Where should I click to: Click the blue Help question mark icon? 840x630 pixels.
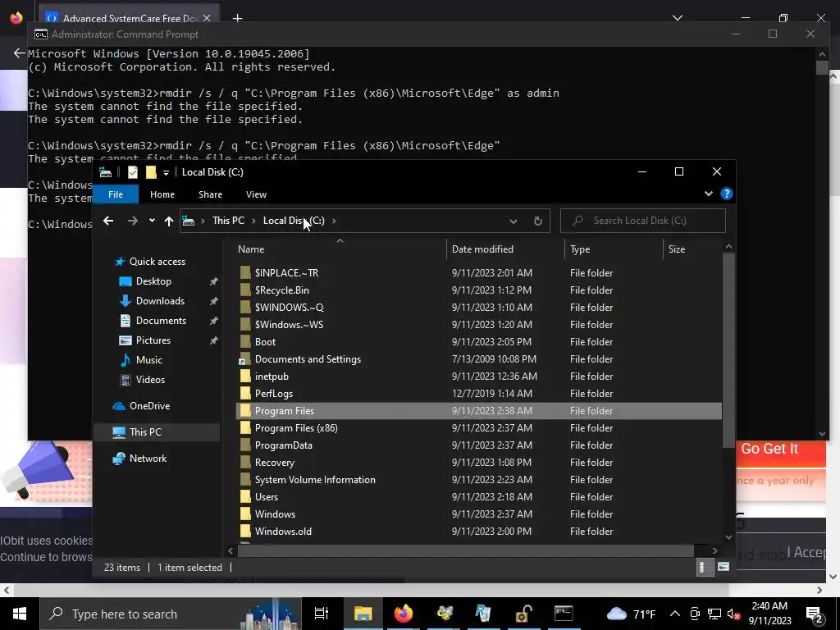(727, 194)
